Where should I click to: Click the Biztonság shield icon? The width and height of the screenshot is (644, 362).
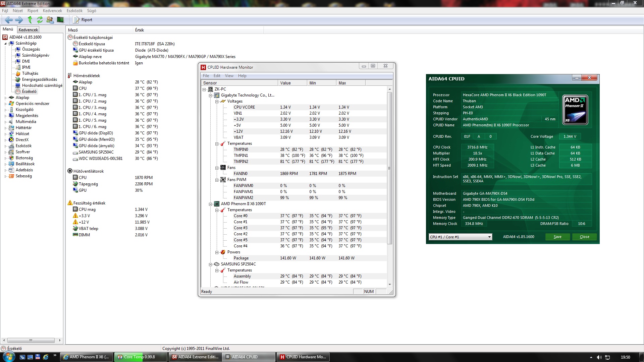[11, 158]
